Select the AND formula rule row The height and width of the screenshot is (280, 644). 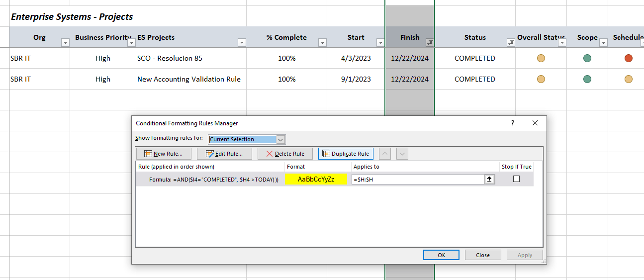tap(335, 179)
